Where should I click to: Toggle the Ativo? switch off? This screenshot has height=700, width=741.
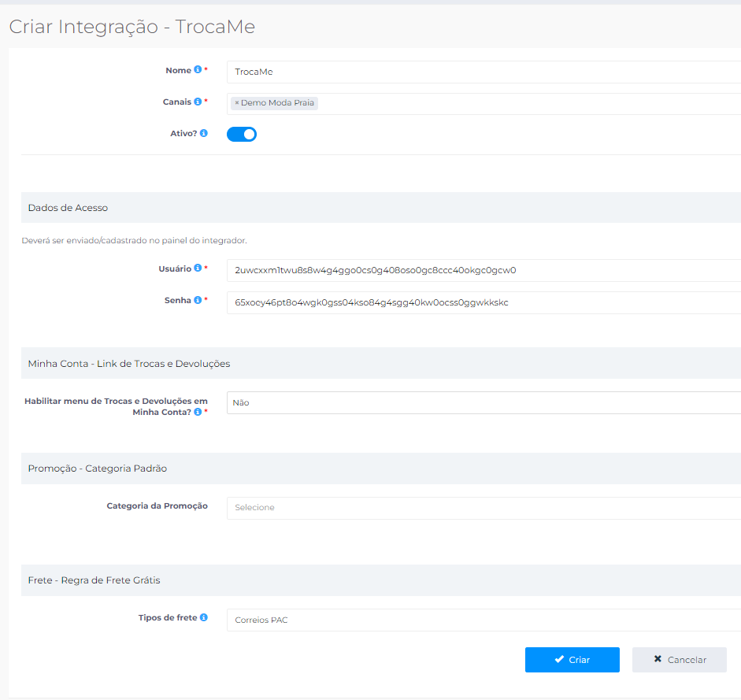click(x=242, y=134)
